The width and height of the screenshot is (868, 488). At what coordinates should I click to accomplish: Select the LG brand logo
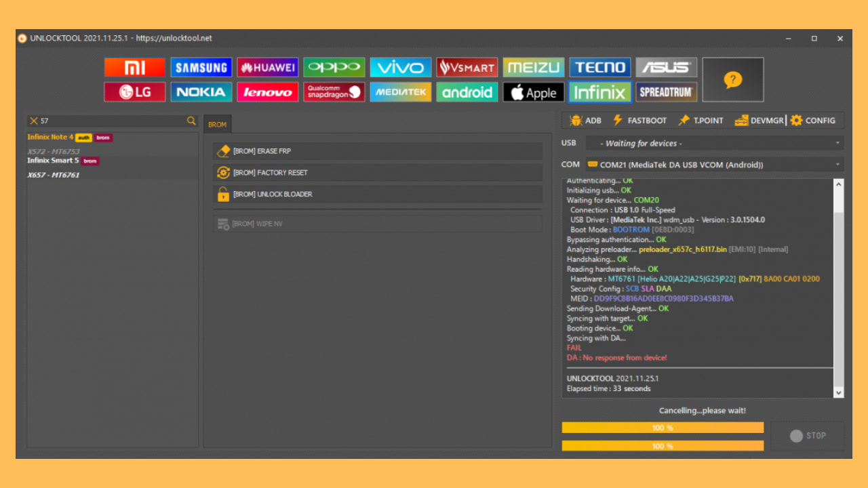(134, 92)
